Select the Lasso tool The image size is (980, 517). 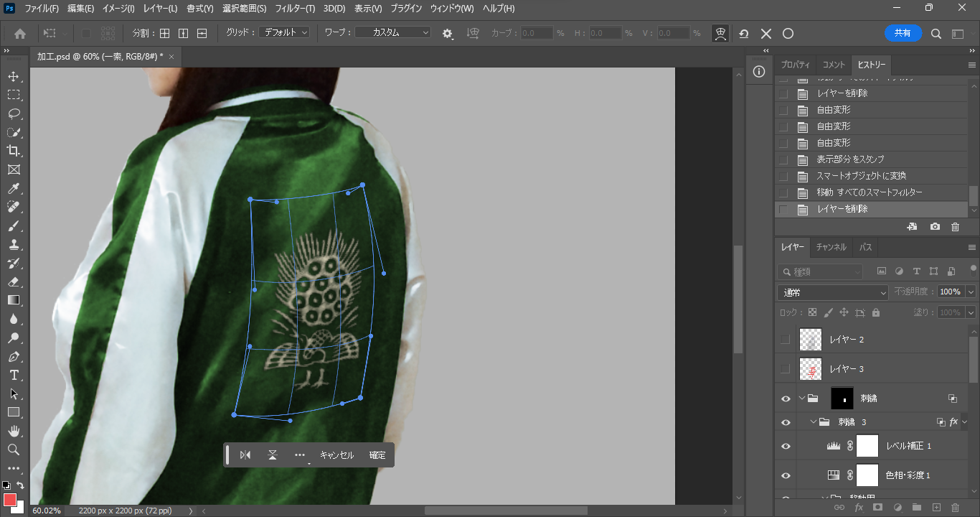click(x=13, y=113)
